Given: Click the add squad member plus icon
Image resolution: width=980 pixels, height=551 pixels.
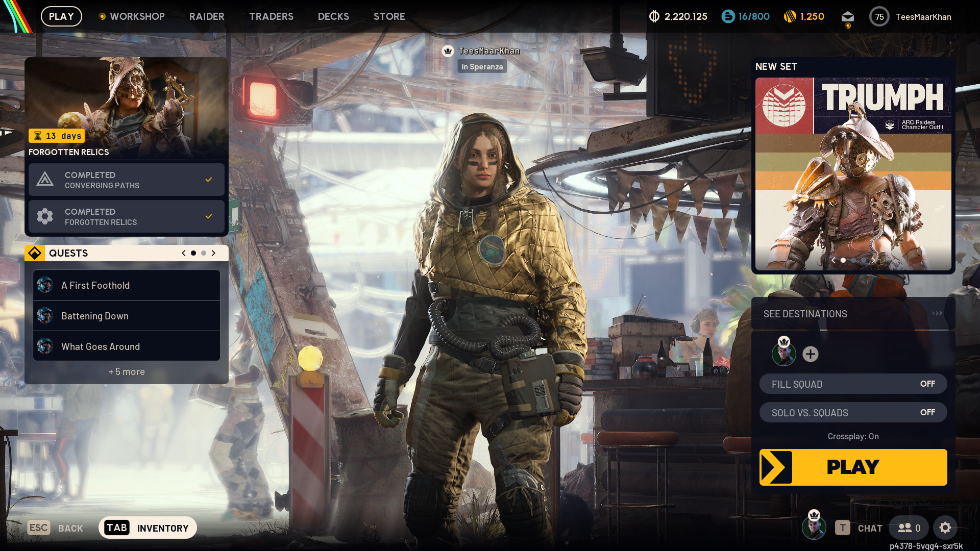Looking at the screenshot, I should click(811, 354).
